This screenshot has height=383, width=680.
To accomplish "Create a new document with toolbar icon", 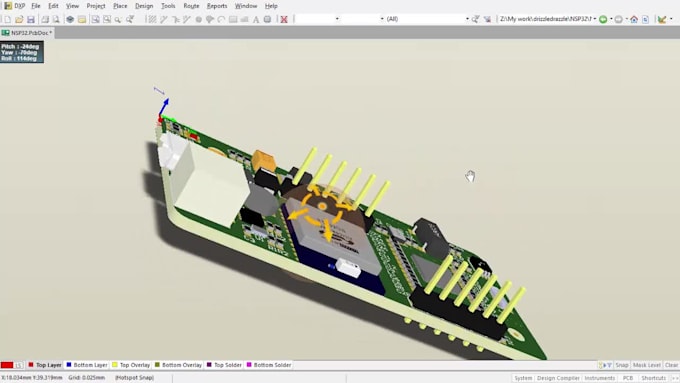I will click(x=7, y=19).
